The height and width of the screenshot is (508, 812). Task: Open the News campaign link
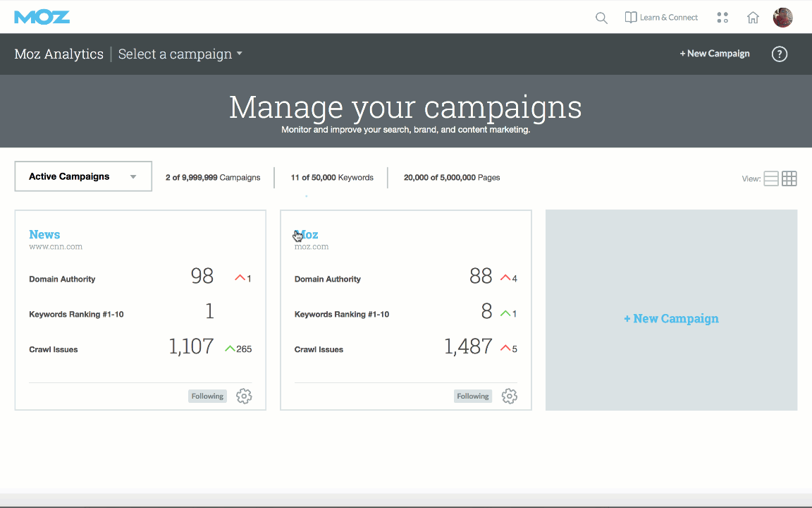pyautogui.click(x=44, y=234)
